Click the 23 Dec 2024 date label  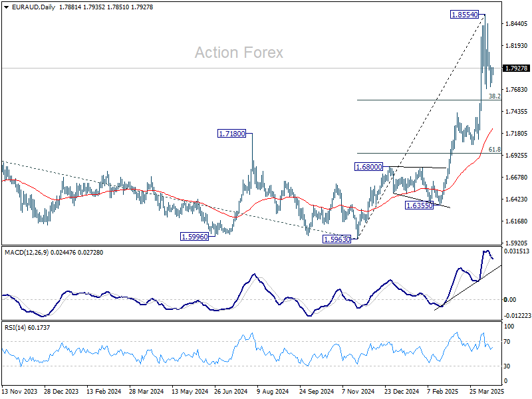click(x=402, y=392)
